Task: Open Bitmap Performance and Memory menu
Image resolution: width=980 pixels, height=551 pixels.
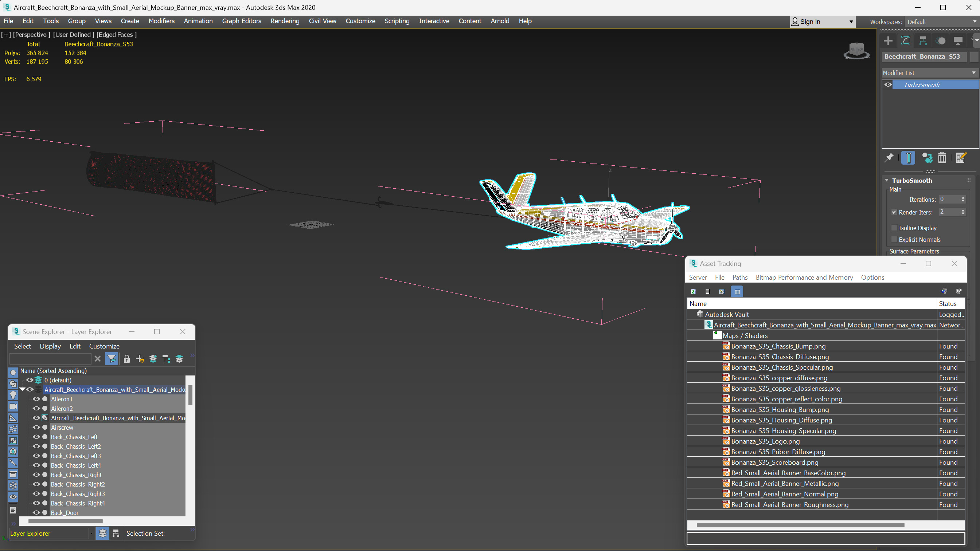Action: [804, 278]
